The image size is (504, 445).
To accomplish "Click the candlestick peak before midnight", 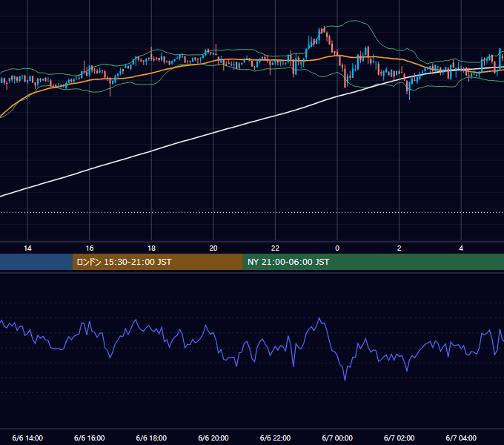I will pos(324,30).
